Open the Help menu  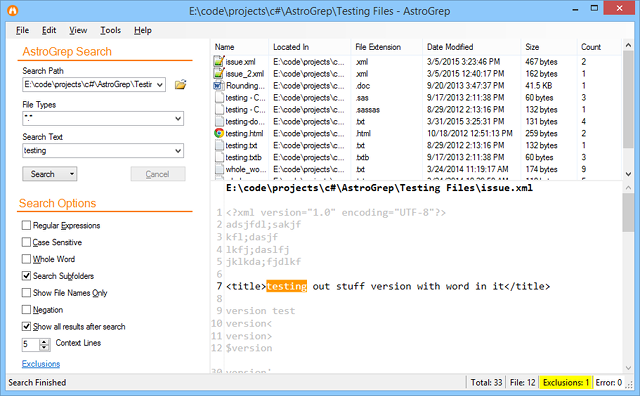143,30
